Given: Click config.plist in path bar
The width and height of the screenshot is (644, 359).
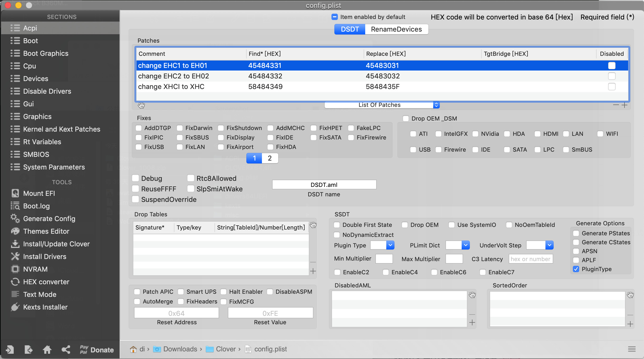Looking at the screenshot, I should click(266, 349).
